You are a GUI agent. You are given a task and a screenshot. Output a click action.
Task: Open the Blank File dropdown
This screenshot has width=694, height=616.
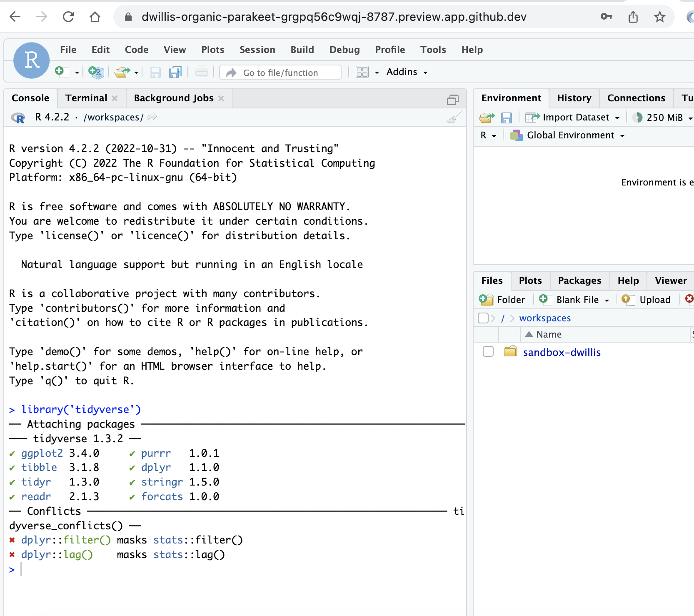(x=574, y=300)
